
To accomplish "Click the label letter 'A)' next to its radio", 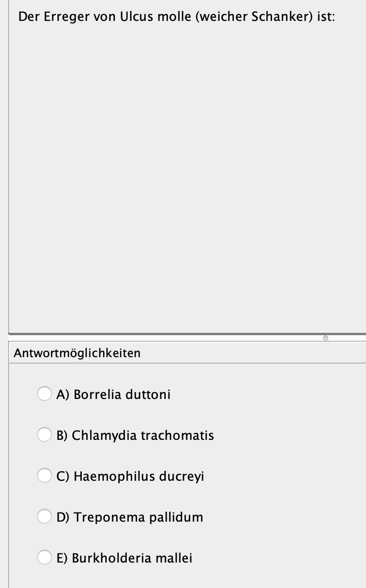I will (x=62, y=394).
